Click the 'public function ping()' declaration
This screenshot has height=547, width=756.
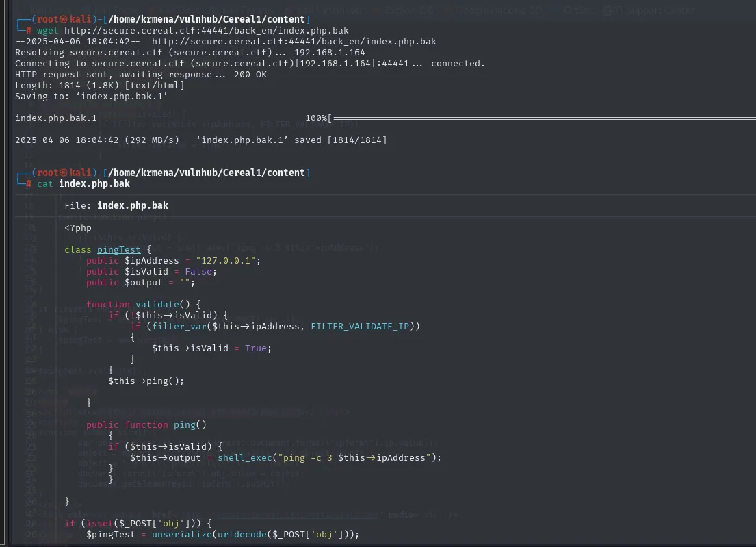(146, 425)
